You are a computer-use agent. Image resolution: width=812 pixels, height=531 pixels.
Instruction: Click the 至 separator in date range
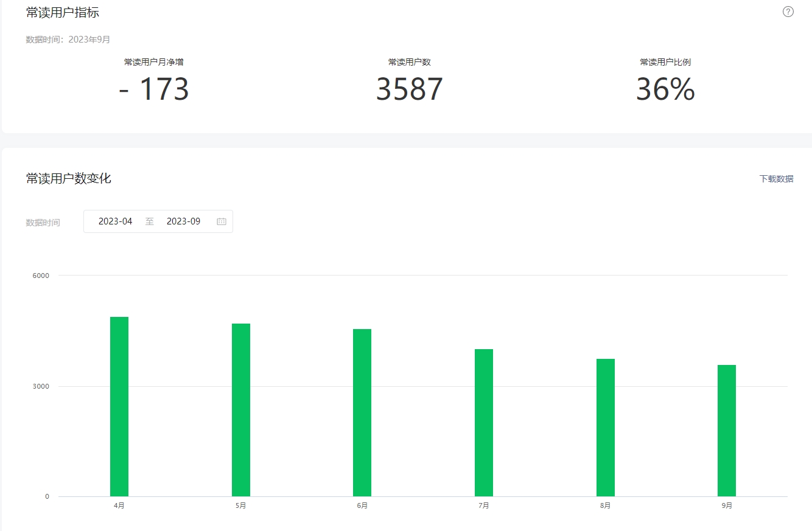pyautogui.click(x=150, y=221)
